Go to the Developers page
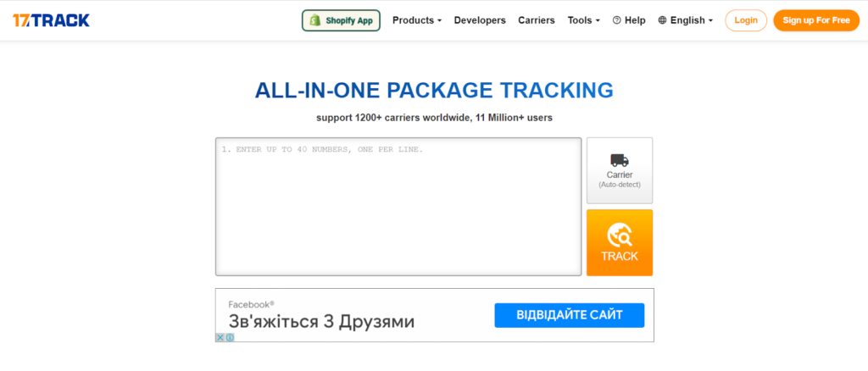The width and height of the screenshot is (868, 371). pyautogui.click(x=480, y=20)
